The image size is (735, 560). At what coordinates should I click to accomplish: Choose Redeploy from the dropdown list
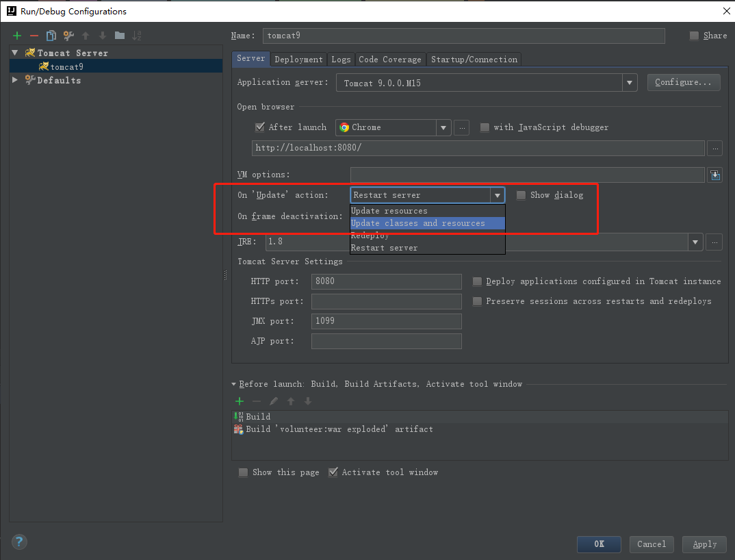[428, 236]
